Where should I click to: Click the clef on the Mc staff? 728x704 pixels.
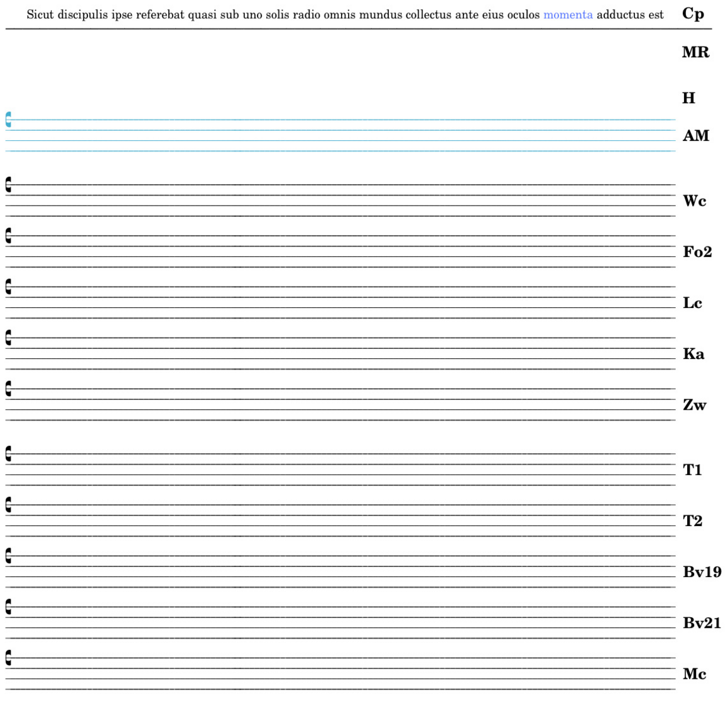[x=8, y=657]
